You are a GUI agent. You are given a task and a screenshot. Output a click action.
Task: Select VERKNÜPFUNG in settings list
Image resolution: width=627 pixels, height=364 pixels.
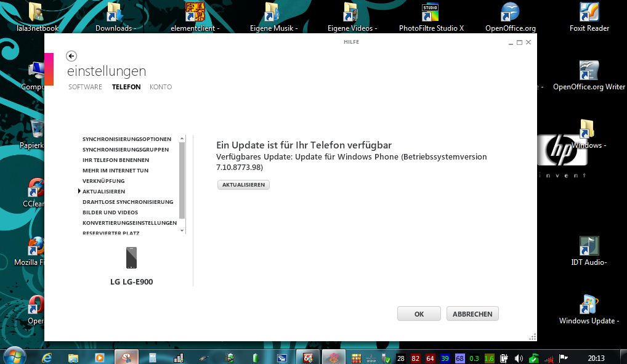[x=103, y=181]
